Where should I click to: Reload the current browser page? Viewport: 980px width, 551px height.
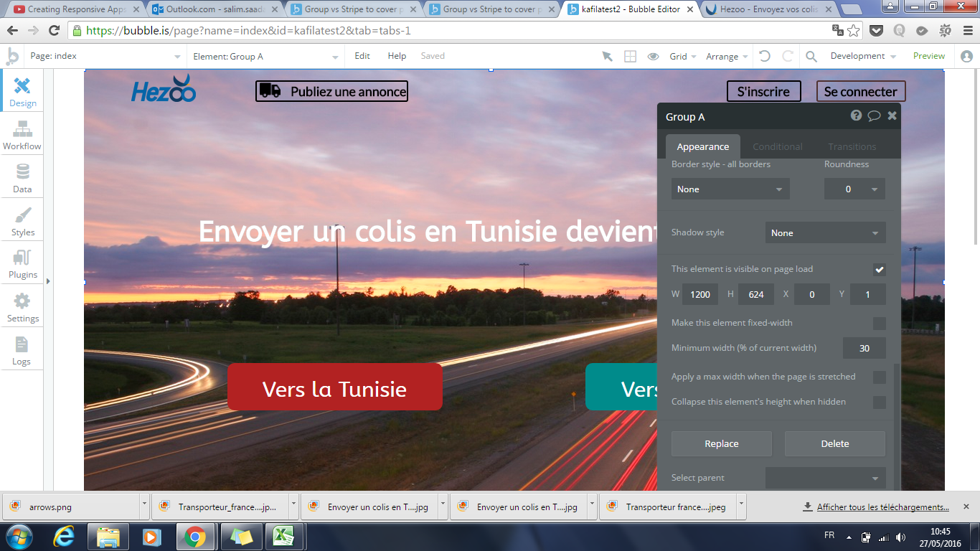[54, 31]
